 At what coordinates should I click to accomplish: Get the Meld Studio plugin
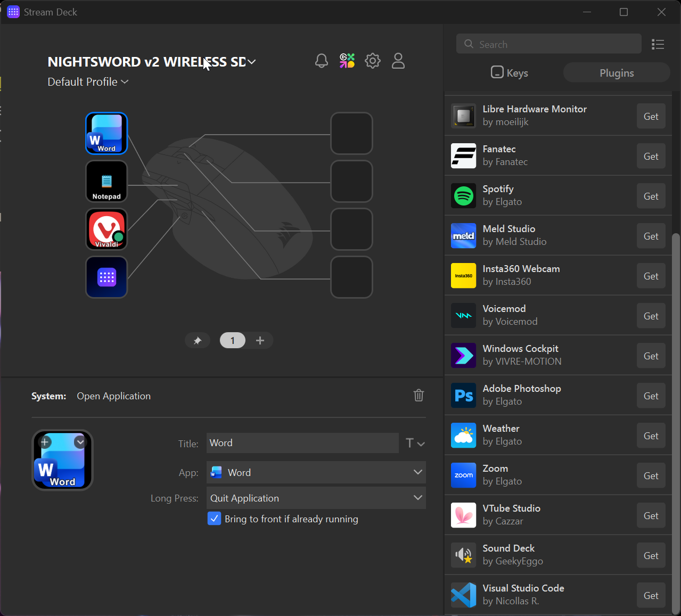click(651, 236)
